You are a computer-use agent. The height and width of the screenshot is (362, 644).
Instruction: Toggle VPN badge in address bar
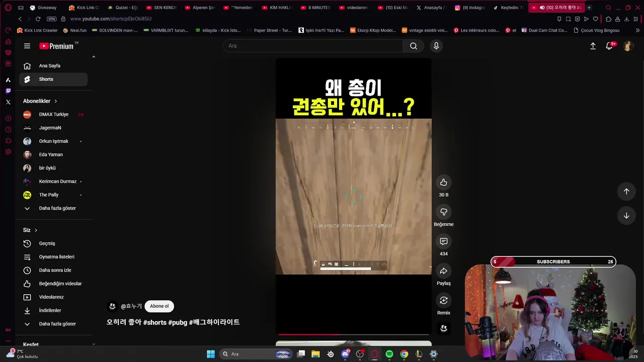[x=51, y=19]
